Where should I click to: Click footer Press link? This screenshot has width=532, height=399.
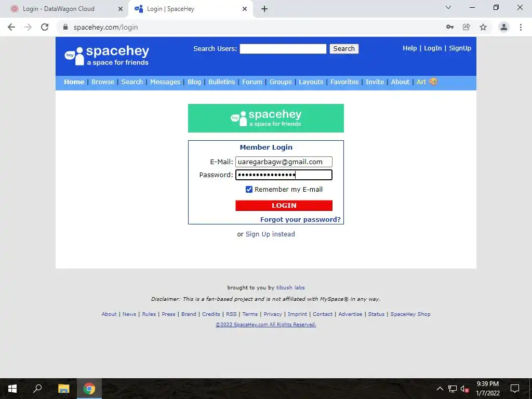click(168, 314)
